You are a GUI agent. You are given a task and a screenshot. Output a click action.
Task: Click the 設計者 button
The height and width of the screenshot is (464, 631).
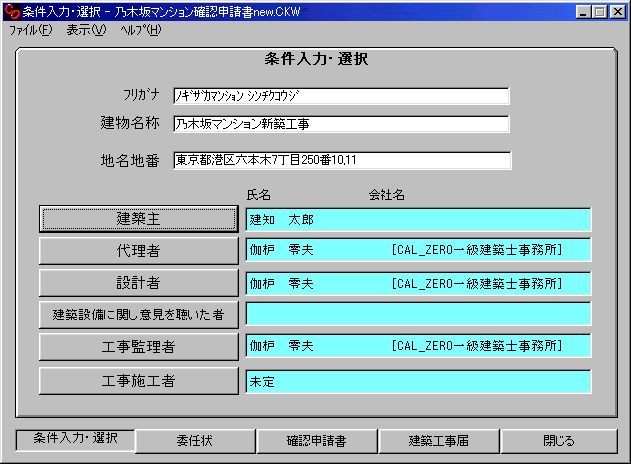point(139,283)
